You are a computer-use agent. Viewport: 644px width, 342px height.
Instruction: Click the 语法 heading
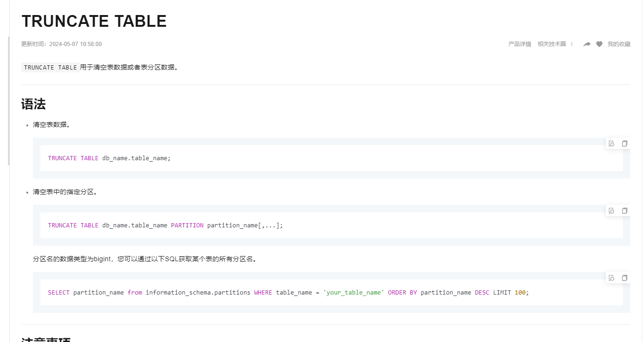[33, 104]
